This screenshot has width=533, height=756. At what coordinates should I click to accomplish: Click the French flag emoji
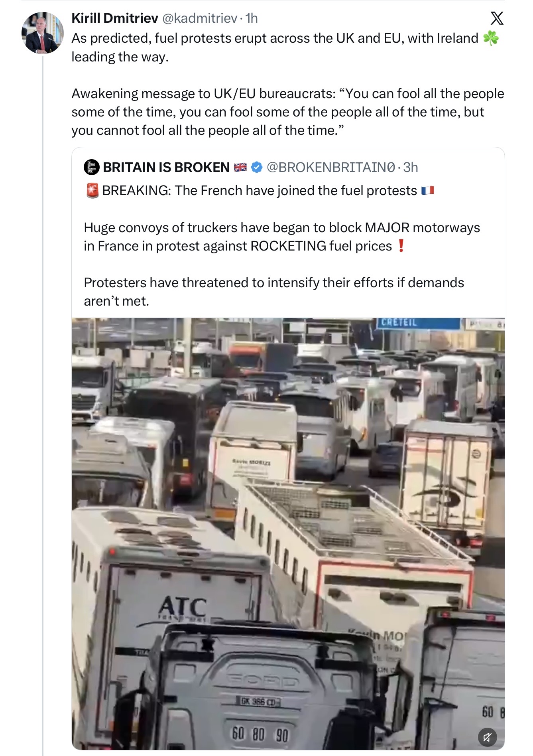click(x=428, y=191)
